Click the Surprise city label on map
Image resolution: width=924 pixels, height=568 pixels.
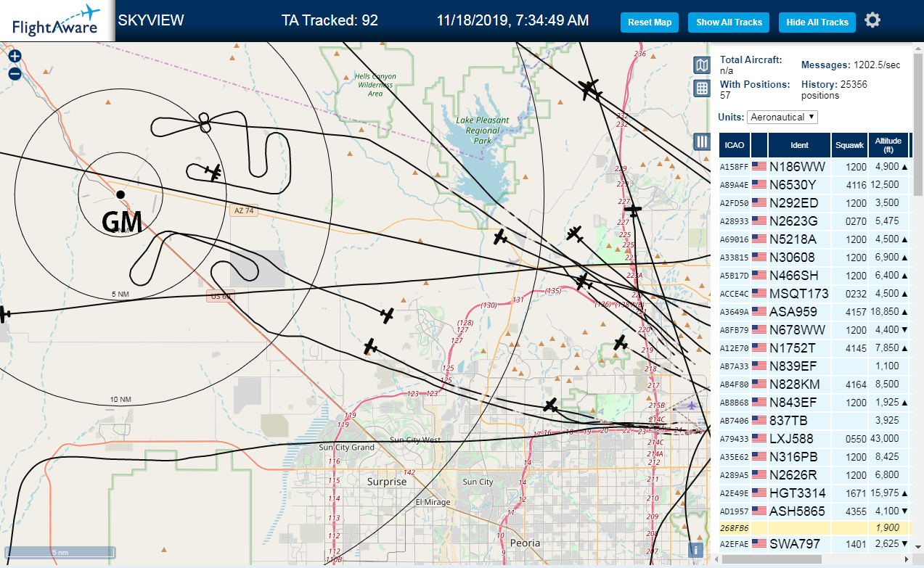pyautogui.click(x=387, y=482)
